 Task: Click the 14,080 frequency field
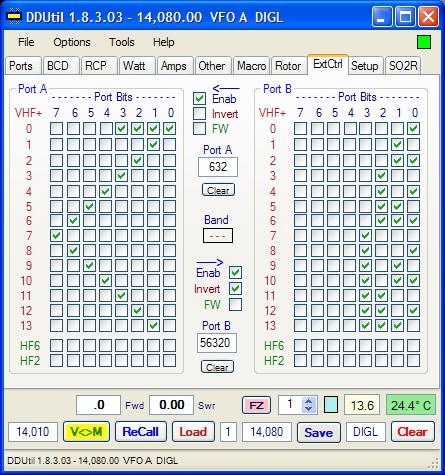[267, 432]
